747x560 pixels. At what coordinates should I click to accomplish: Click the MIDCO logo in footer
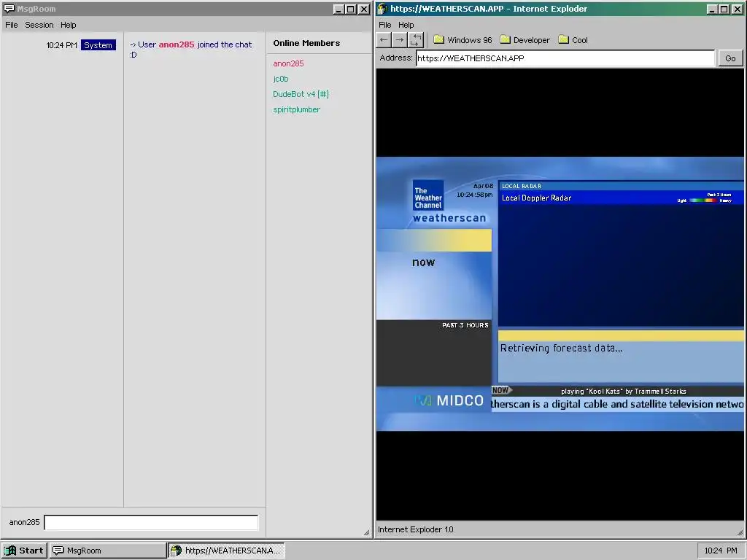pos(449,401)
